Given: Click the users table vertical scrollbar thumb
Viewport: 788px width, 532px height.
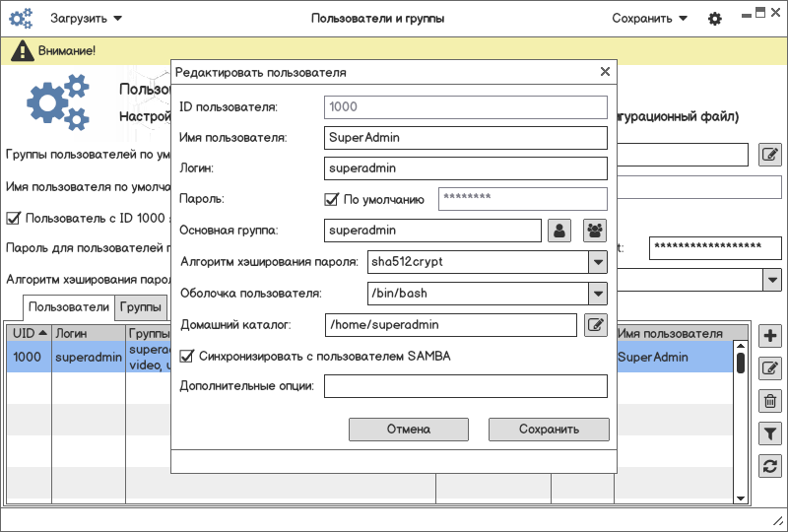Looking at the screenshot, I should pyautogui.click(x=741, y=364).
